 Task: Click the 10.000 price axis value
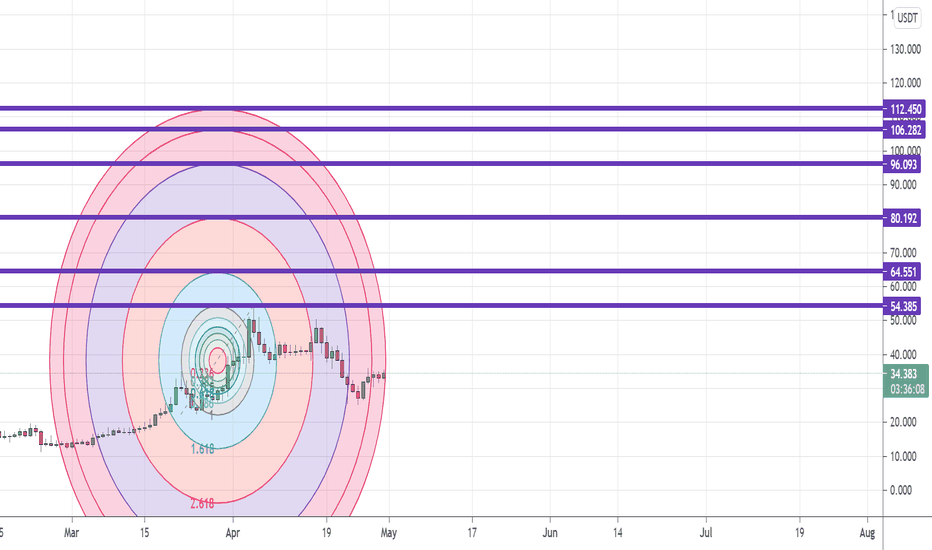[903, 456]
